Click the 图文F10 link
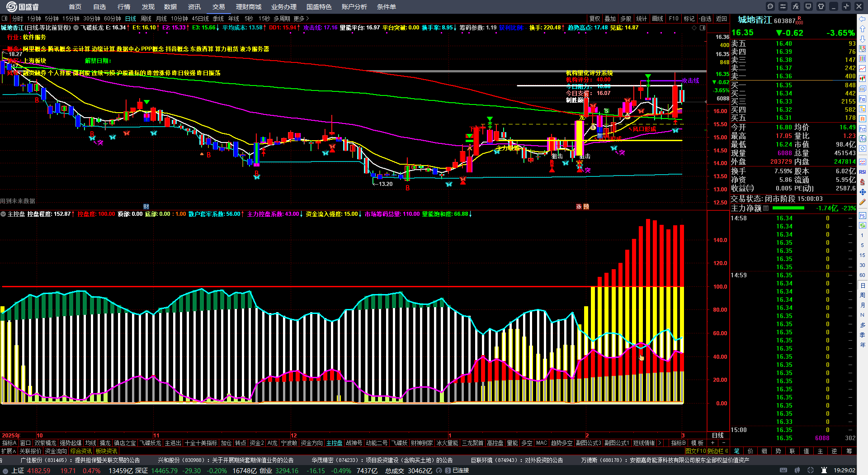This screenshot has height=475, width=868. pyautogui.click(x=695, y=451)
